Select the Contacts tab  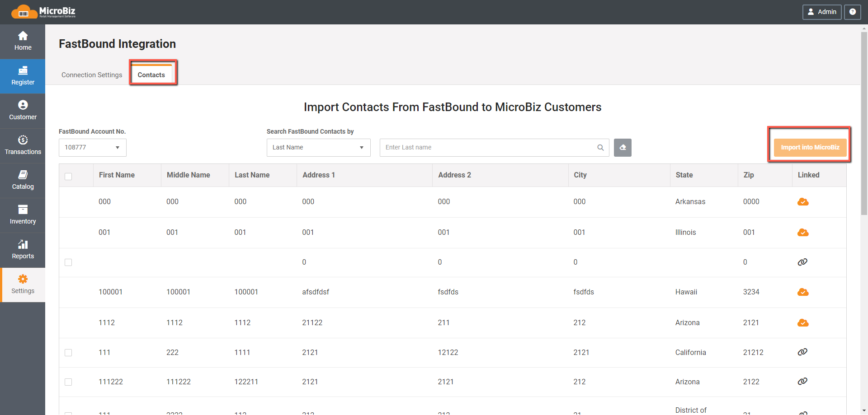151,75
